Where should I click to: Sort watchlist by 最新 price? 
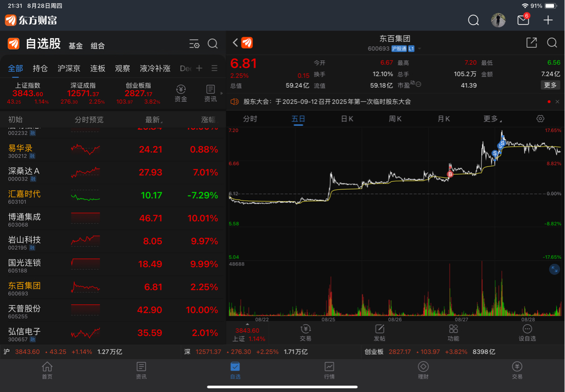tap(154, 119)
